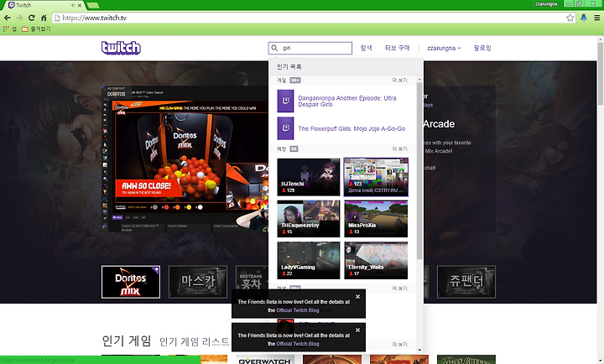
Task: Open the 인기 게임 리스트 link
Action: pos(195,341)
